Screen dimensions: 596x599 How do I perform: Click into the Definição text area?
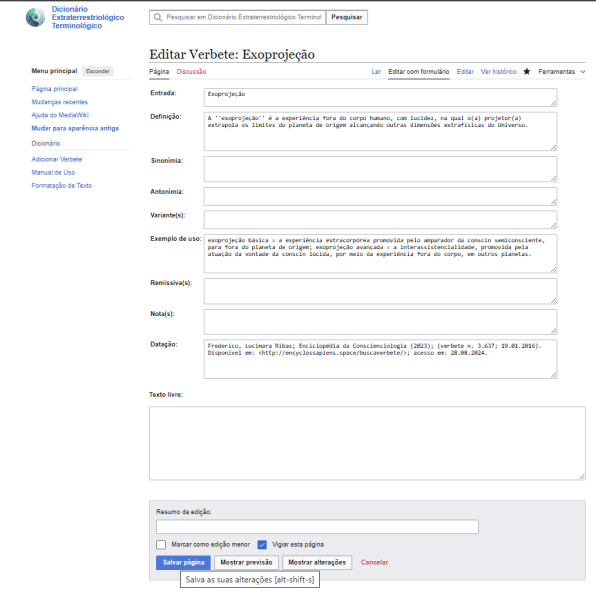[381, 131]
